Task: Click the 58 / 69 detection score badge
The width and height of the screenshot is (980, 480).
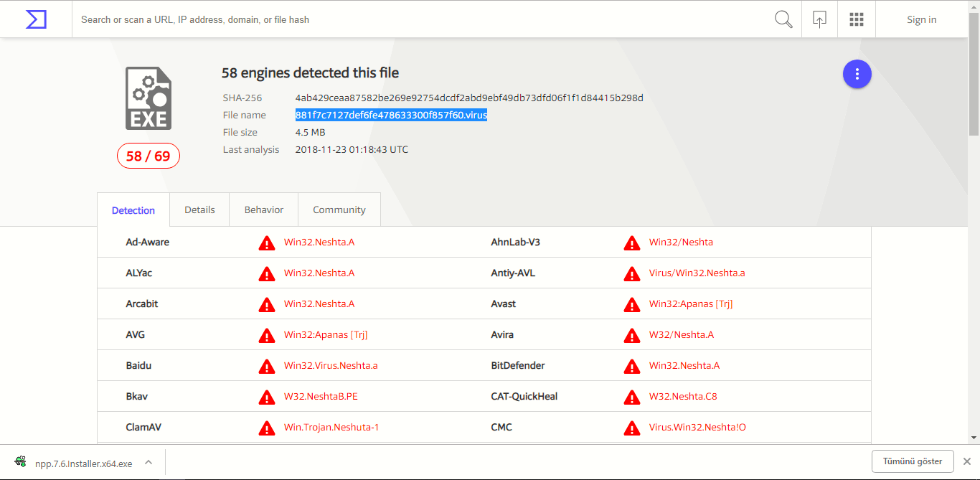Action: (x=149, y=156)
